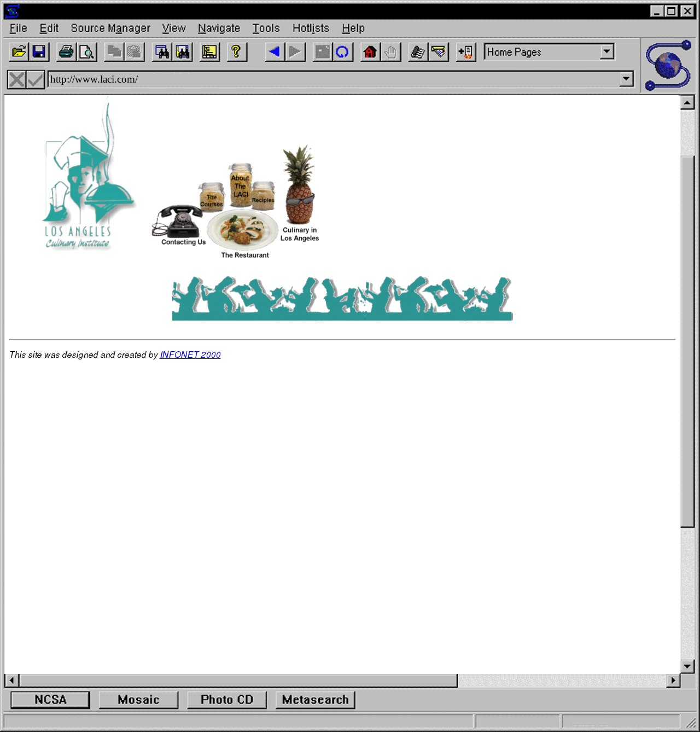The image size is (700, 732).
Task: Click the vertical scrollbar down arrow
Action: [687, 666]
